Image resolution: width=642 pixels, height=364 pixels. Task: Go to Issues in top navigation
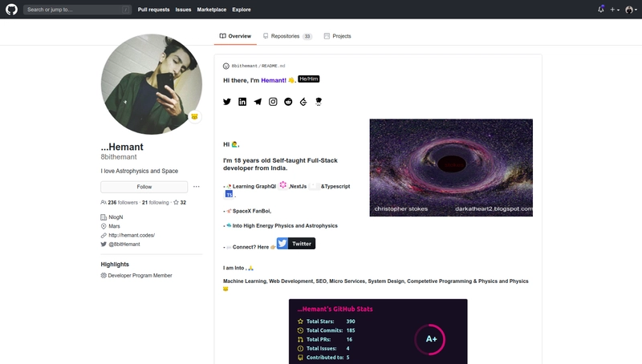(183, 10)
